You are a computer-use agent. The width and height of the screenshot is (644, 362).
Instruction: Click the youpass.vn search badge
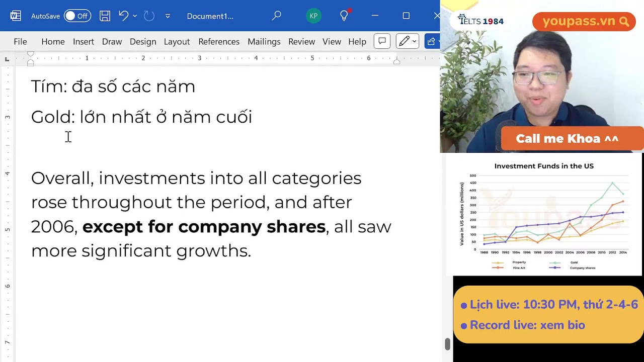[584, 22]
